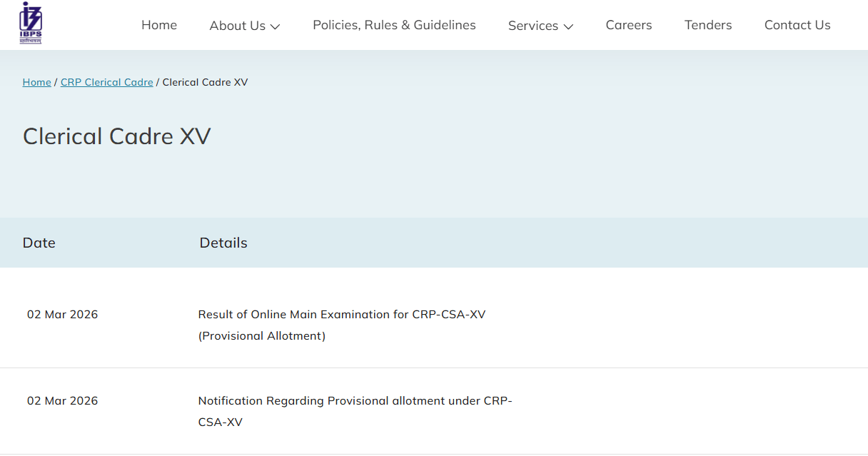Click the Clerical Cadre XV page heading
The width and height of the screenshot is (868, 456).
pyautogui.click(x=116, y=136)
